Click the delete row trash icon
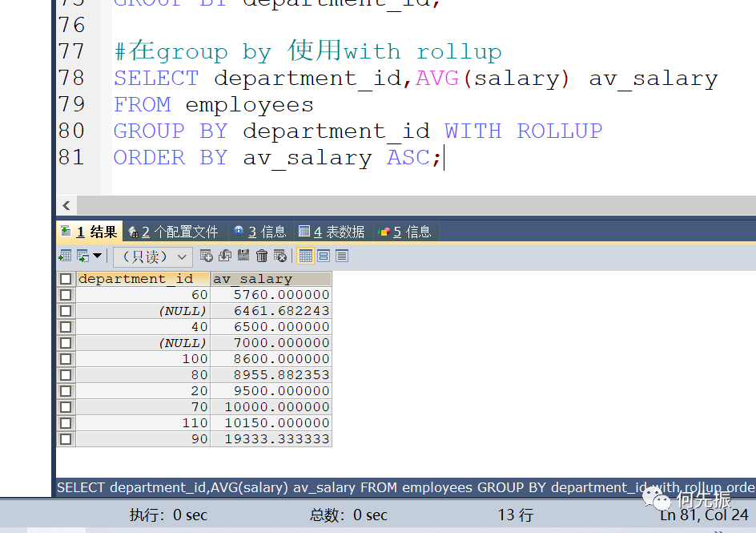Image resolution: width=756 pixels, height=533 pixels. coord(262,256)
